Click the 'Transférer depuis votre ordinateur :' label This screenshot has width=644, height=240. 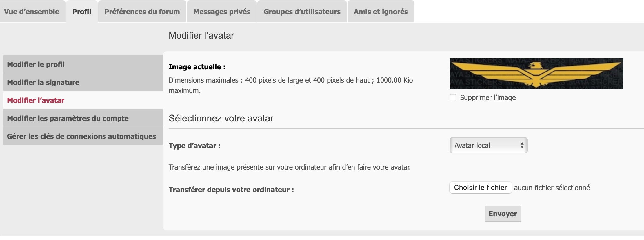click(x=231, y=190)
